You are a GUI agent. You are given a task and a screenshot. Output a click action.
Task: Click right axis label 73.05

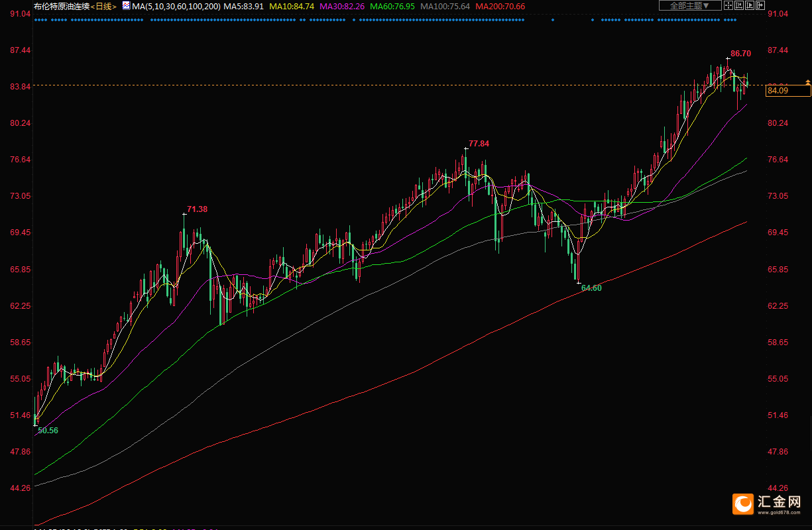[777, 196]
